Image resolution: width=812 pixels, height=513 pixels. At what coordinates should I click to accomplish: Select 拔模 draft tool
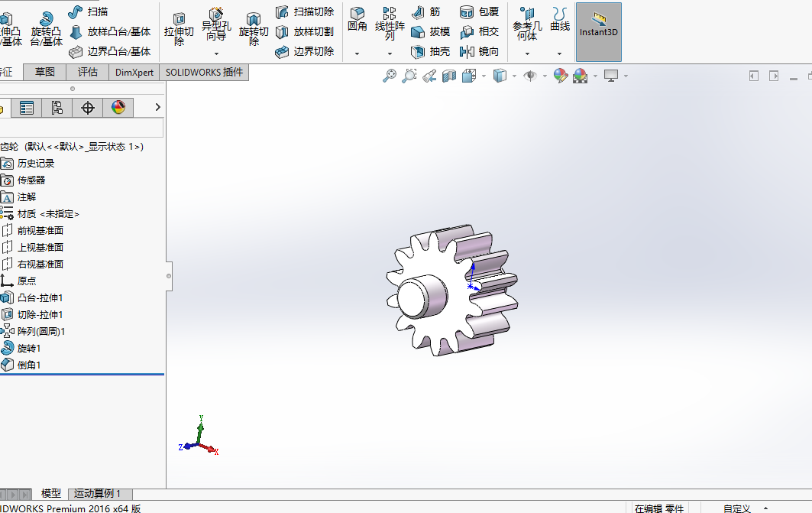tap(430, 31)
